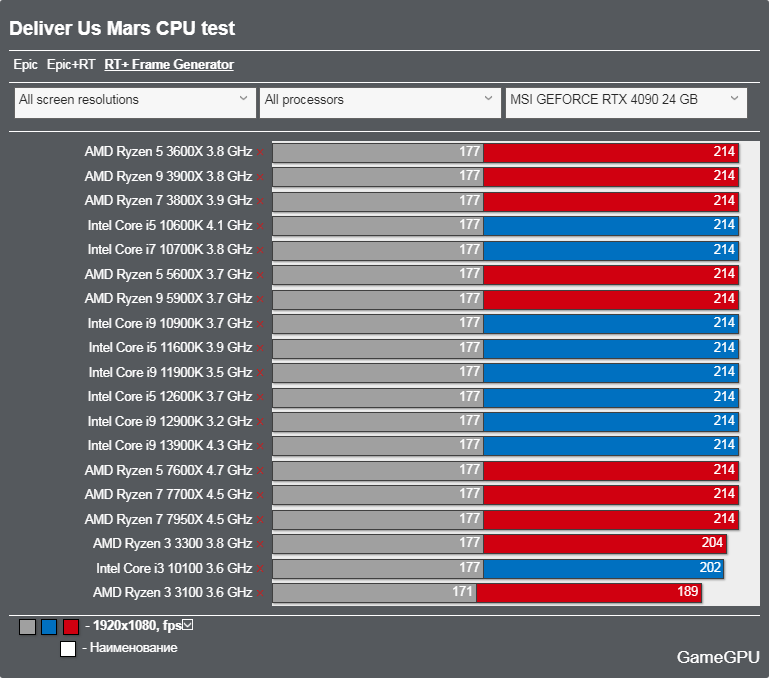The width and height of the screenshot is (769, 678).
Task: Click the Наименование legend label
Action: click(133, 648)
